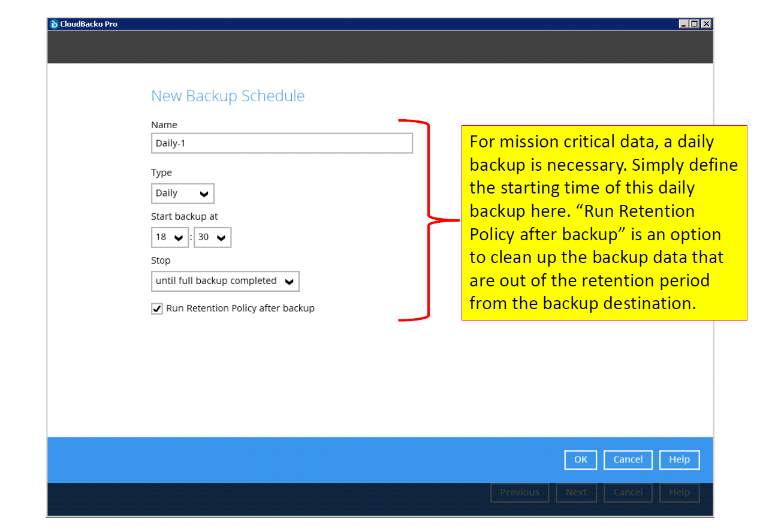Open Help from the blue footer bar
This screenshot has height=532, width=760.
coord(679,460)
